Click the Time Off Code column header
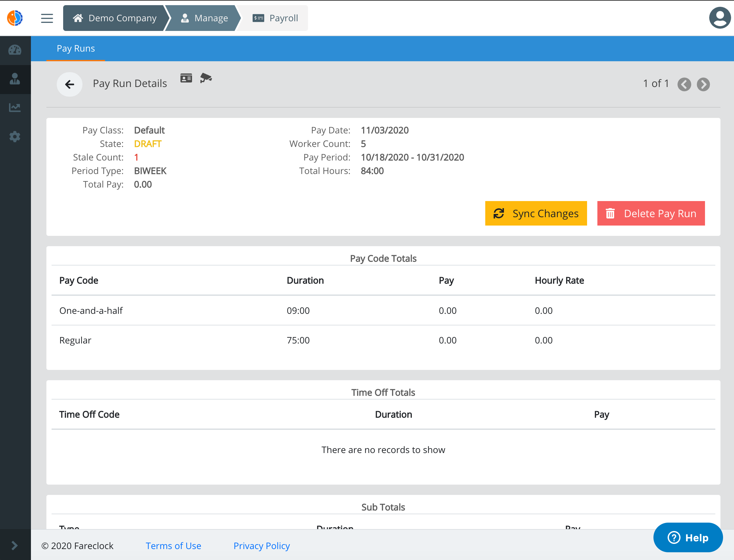This screenshot has height=560, width=734. (x=89, y=415)
